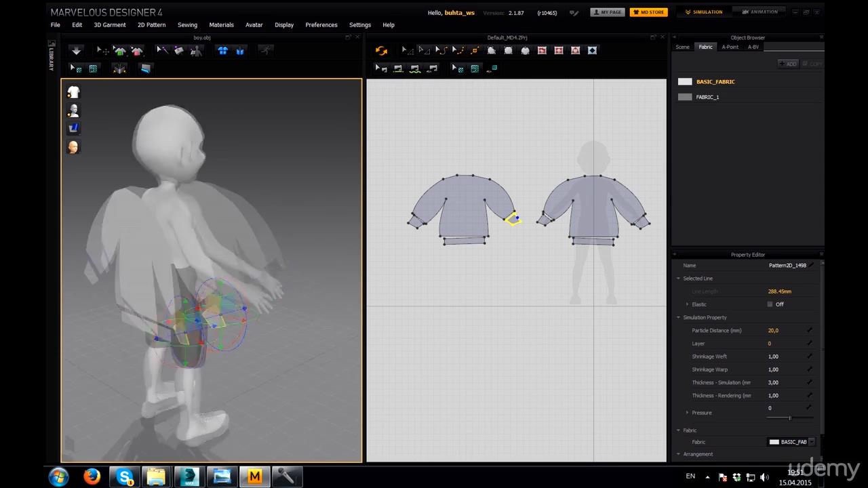Toggle avatar display icon in 3D view
This screenshot has height=488, width=868.
73,110
